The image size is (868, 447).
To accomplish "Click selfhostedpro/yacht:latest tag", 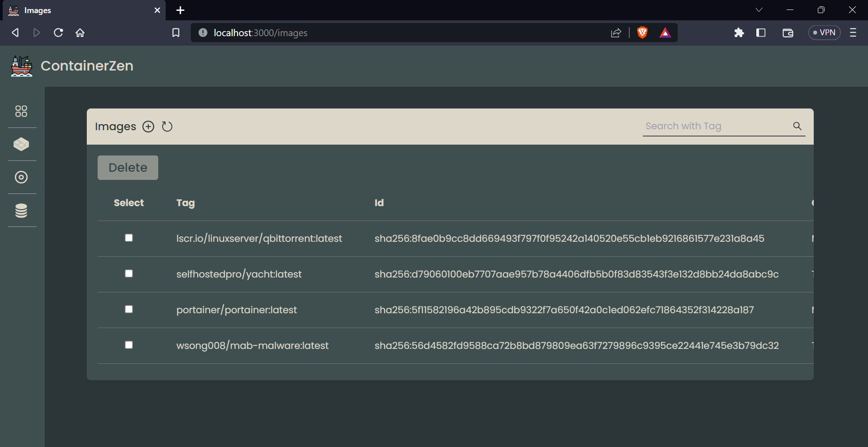I will (x=239, y=274).
